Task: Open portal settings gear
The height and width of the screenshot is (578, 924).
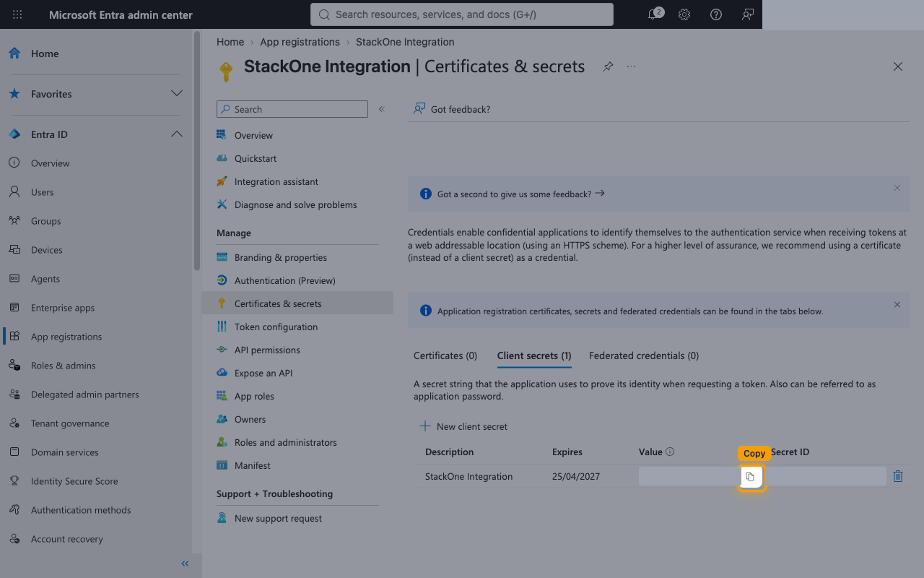Action: (x=684, y=14)
